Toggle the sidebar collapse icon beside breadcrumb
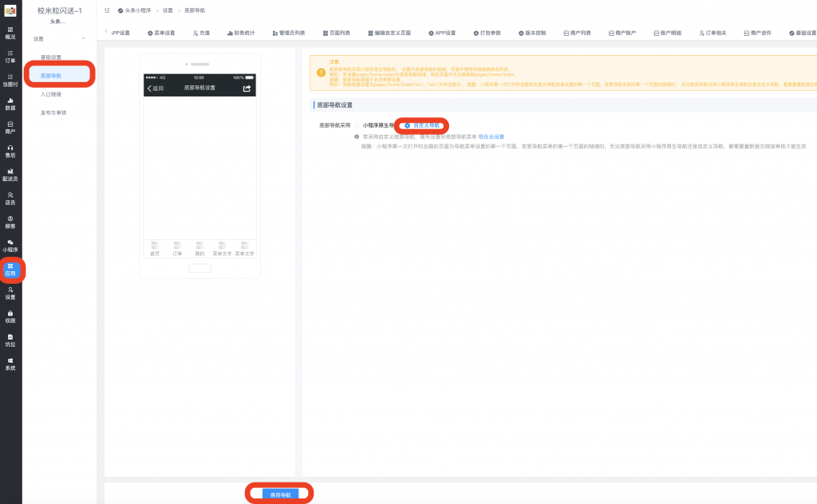The image size is (817, 504). tap(107, 10)
